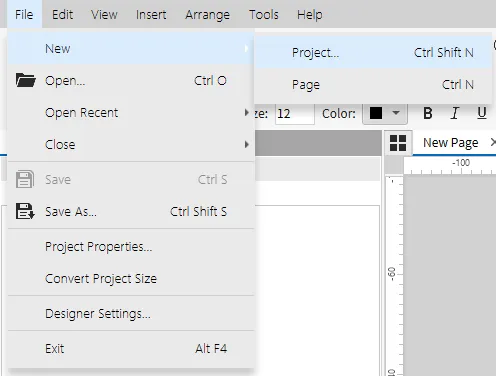Screen dimensions: 496x376
Task: Toggle Italic text formatting
Action: (455, 113)
